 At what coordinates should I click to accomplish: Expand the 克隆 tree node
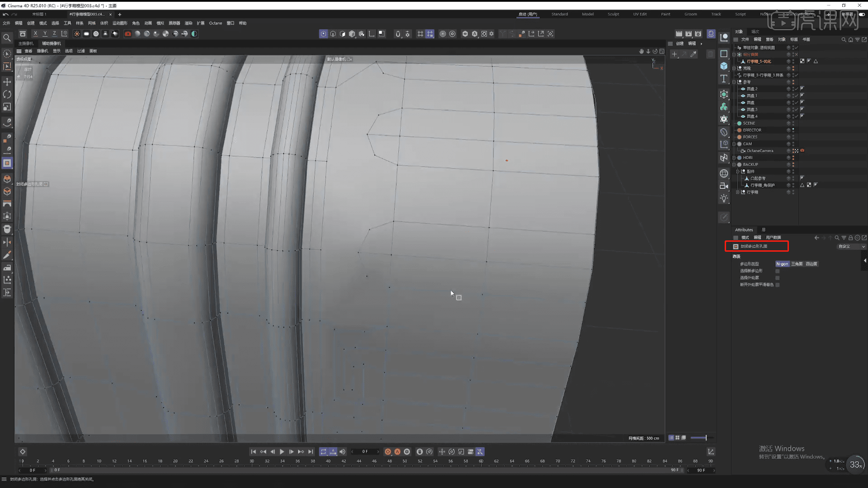point(734,68)
